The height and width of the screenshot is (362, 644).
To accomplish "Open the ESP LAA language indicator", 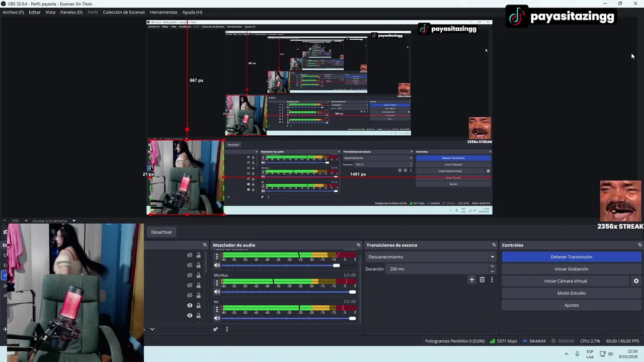I will click(590, 354).
